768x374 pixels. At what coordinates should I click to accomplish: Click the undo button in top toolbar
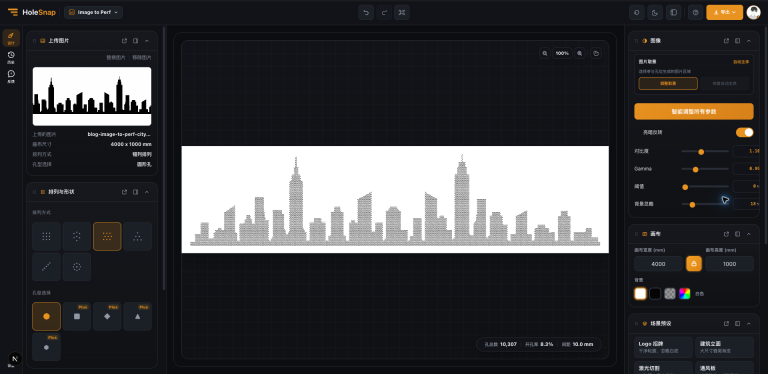pyautogui.click(x=366, y=12)
